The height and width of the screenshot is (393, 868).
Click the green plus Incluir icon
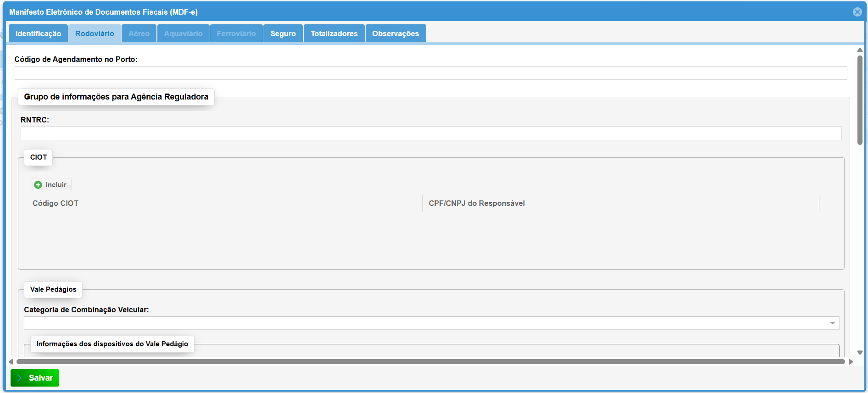[x=38, y=185]
